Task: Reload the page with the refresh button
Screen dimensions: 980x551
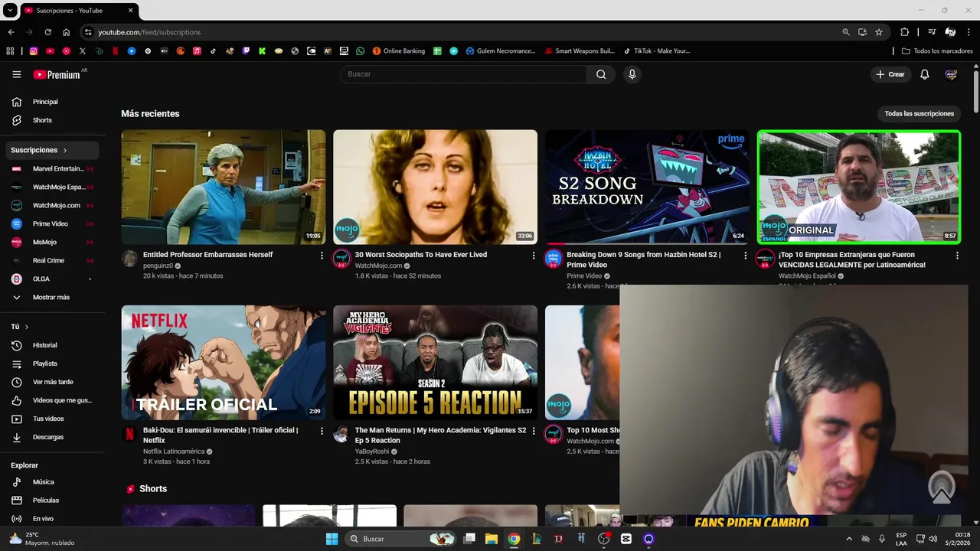Action: 47,32
